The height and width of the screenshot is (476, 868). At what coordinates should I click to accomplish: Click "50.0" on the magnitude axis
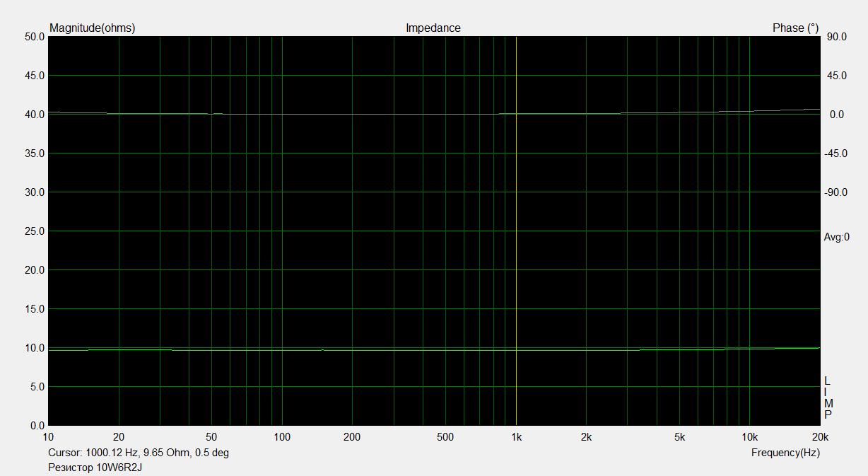[x=34, y=37]
